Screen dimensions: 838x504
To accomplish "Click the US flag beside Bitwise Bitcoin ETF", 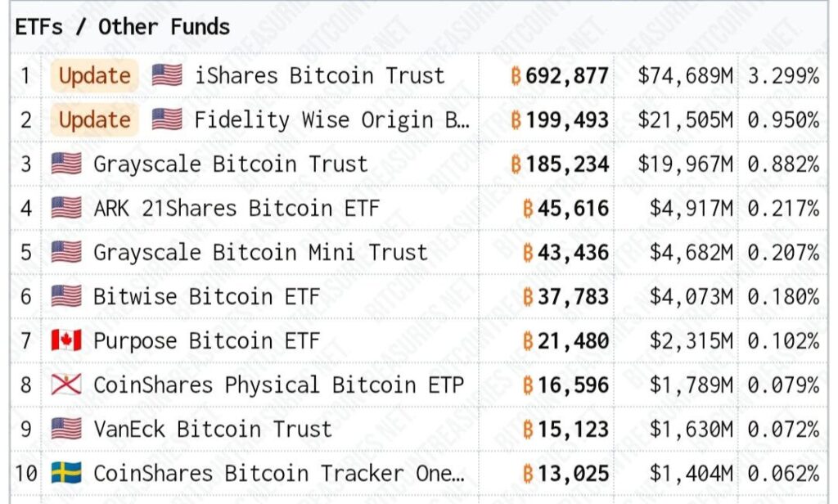I will point(66,296).
